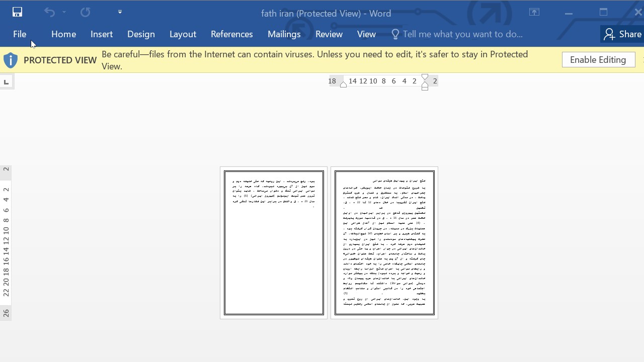Click the Save icon in the title bar
Screen dimensions: 644x362
[x=17, y=12]
